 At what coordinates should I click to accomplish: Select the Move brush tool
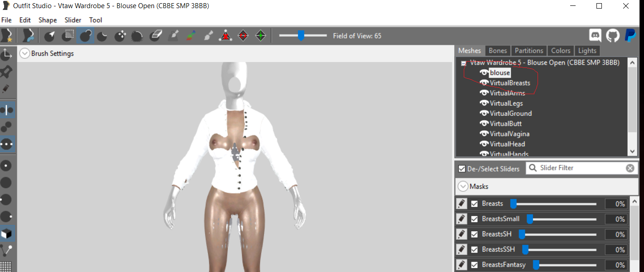(x=120, y=35)
